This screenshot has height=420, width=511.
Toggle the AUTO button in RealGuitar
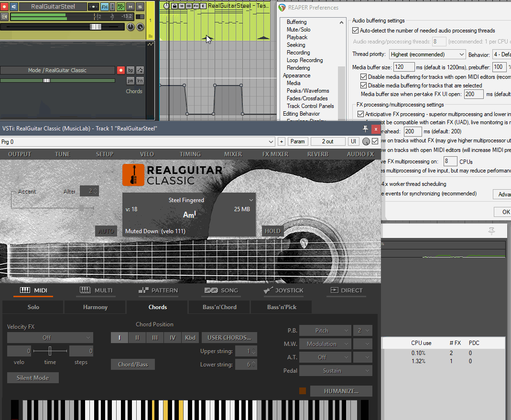point(106,231)
